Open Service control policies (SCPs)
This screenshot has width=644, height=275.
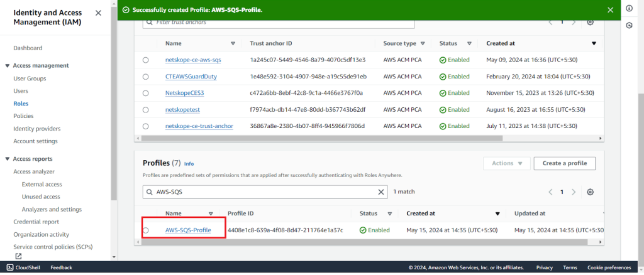point(53,247)
